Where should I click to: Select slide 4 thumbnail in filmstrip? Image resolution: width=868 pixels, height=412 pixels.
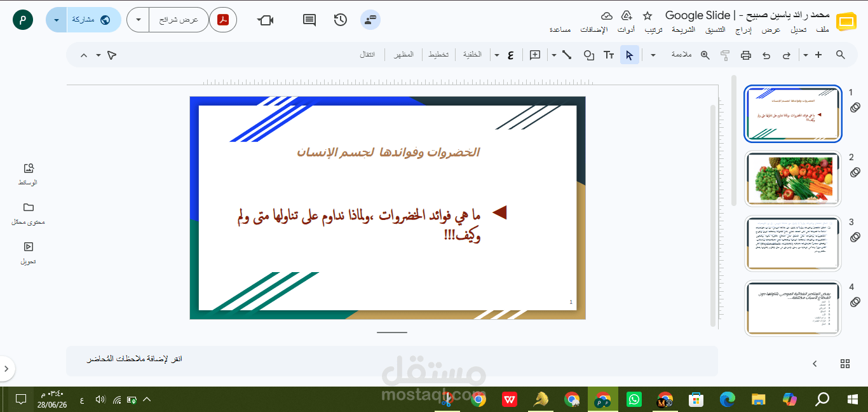click(x=793, y=308)
